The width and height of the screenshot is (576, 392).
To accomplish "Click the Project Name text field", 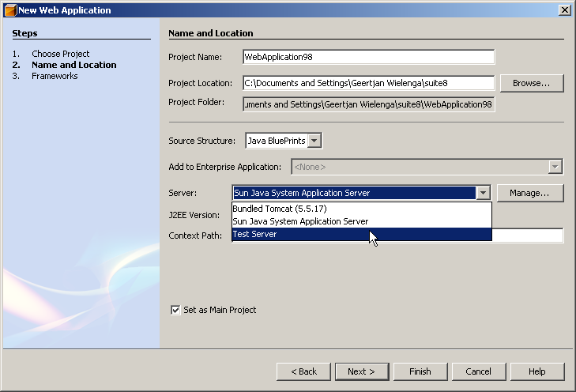I will [368, 57].
